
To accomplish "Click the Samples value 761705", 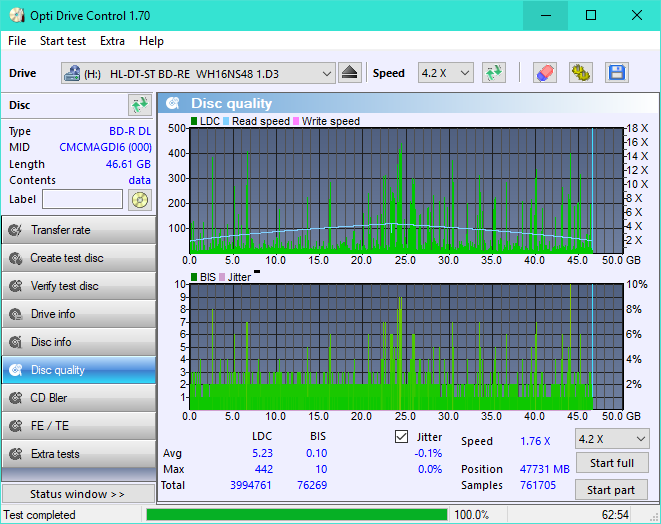I will click(x=538, y=485).
